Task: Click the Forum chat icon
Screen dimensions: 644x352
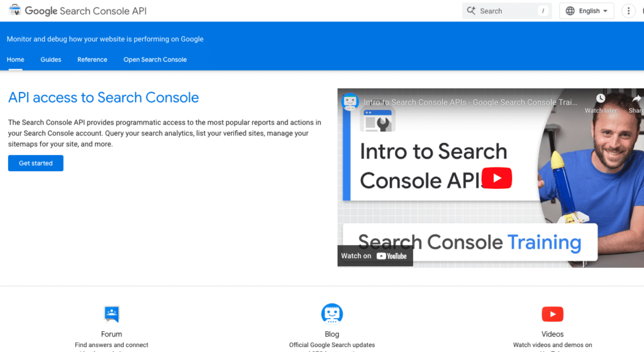Action: tap(112, 314)
